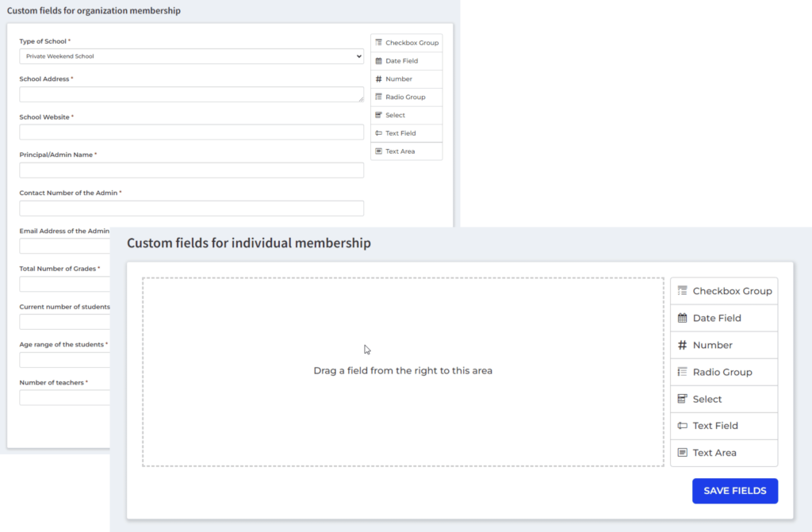Click the Contact Number of the Admin field
The height and width of the screenshot is (532, 812).
[191, 209]
